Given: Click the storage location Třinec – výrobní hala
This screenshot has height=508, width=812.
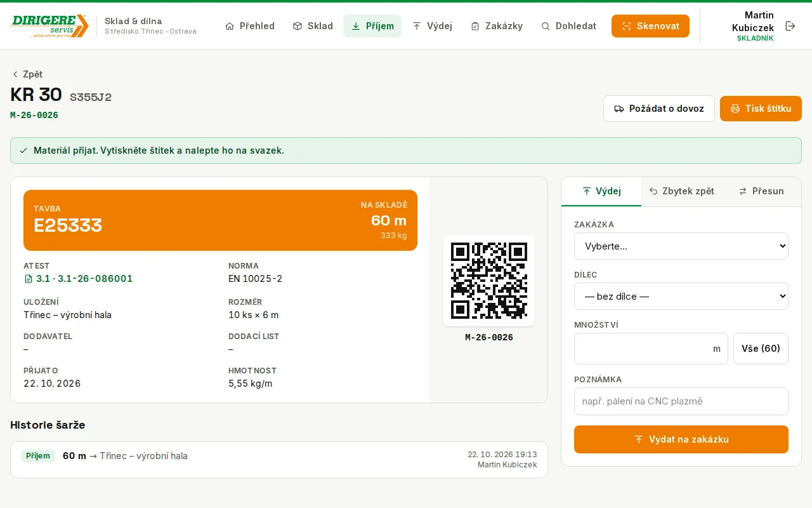Looking at the screenshot, I should coord(67,315).
